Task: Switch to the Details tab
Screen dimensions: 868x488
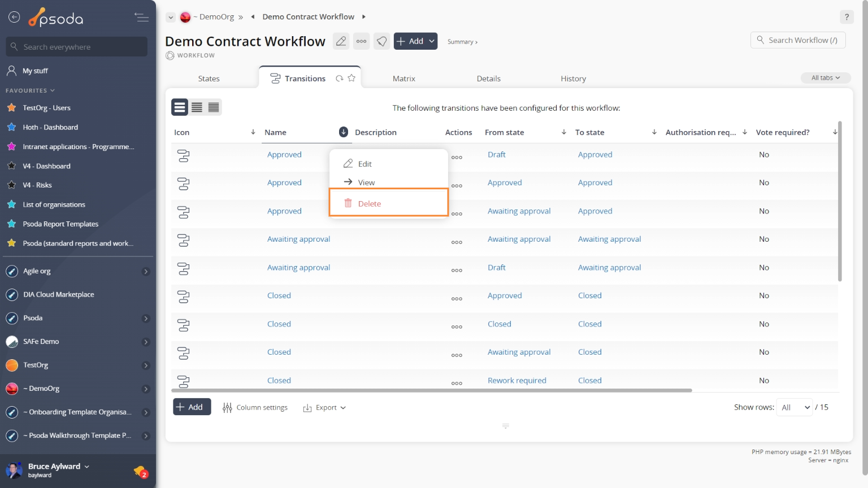Action: 489,79
